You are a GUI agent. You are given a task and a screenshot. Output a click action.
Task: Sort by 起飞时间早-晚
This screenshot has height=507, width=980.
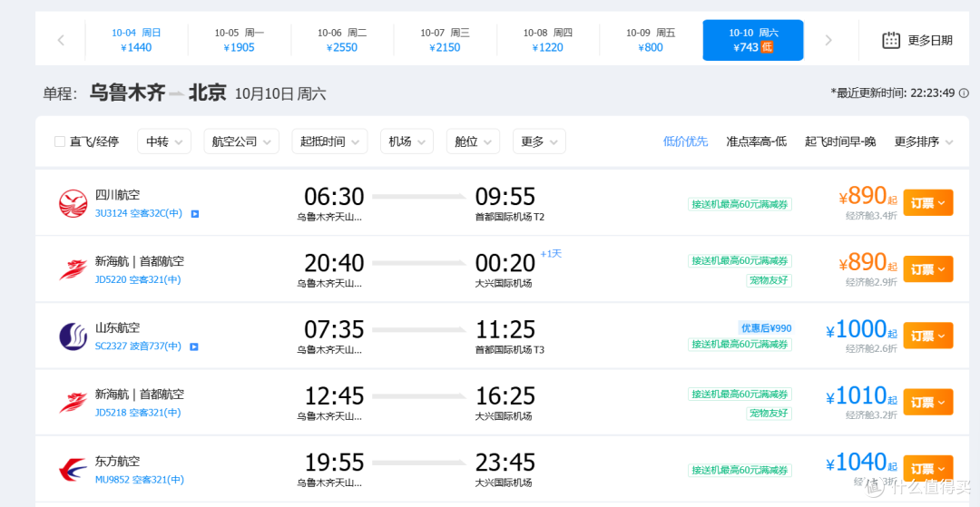click(840, 141)
